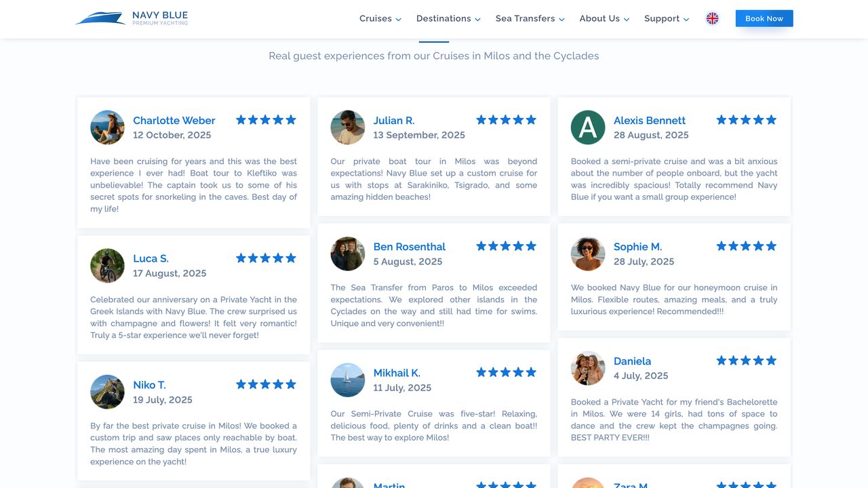Click the star rating on Sophie M.'s review

[x=747, y=246]
